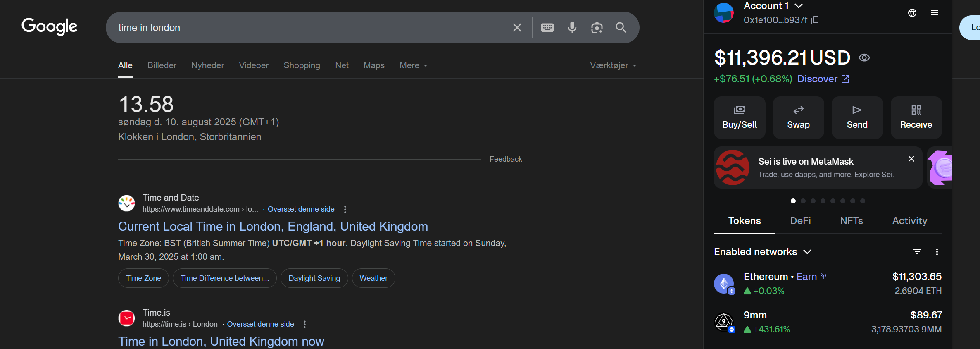The width and height of the screenshot is (980, 349).
Task: Select the Billeder search tab
Action: click(x=162, y=65)
